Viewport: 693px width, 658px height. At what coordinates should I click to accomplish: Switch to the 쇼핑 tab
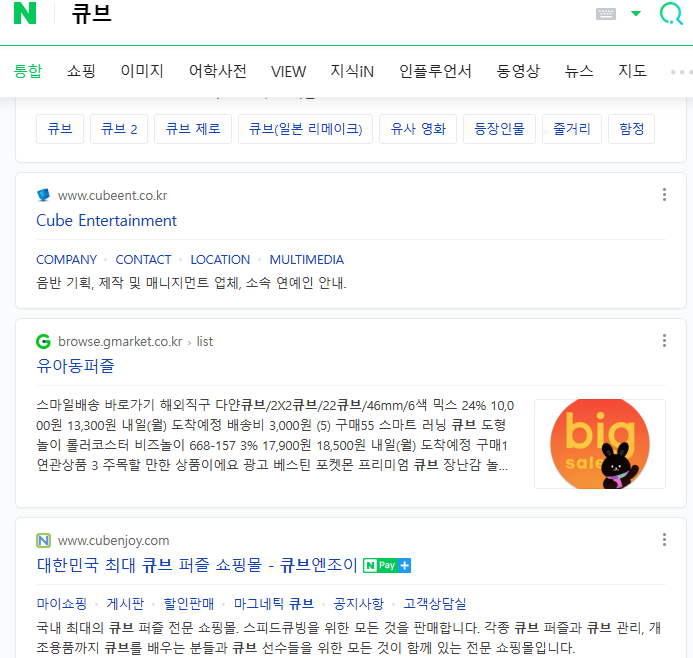81,71
